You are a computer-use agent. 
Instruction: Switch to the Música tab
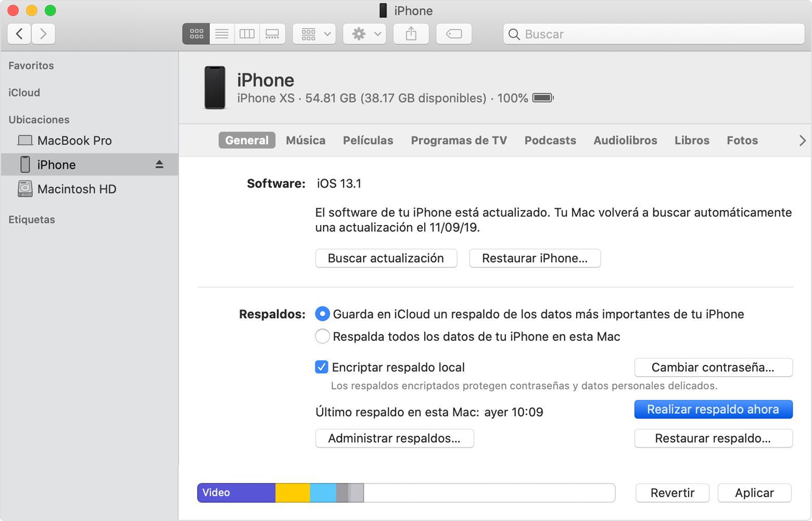(306, 140)
